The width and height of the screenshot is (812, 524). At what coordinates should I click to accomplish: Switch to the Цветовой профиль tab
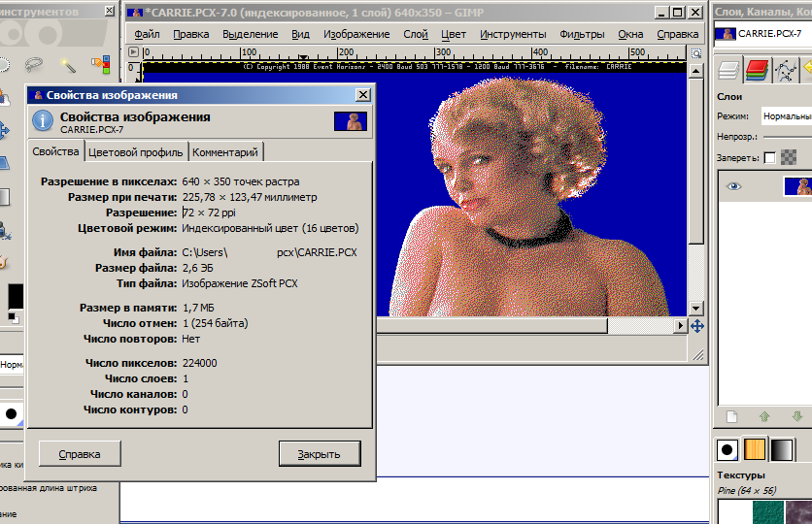pos(136,152)
